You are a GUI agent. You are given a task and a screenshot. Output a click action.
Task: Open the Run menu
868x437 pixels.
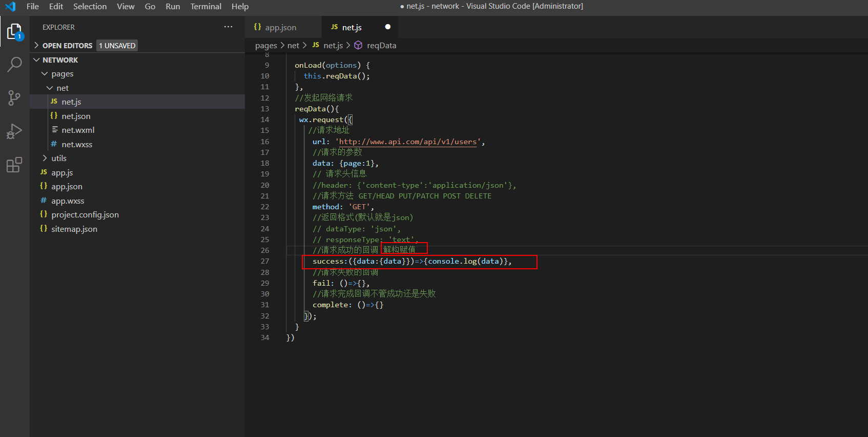[173, 6]
